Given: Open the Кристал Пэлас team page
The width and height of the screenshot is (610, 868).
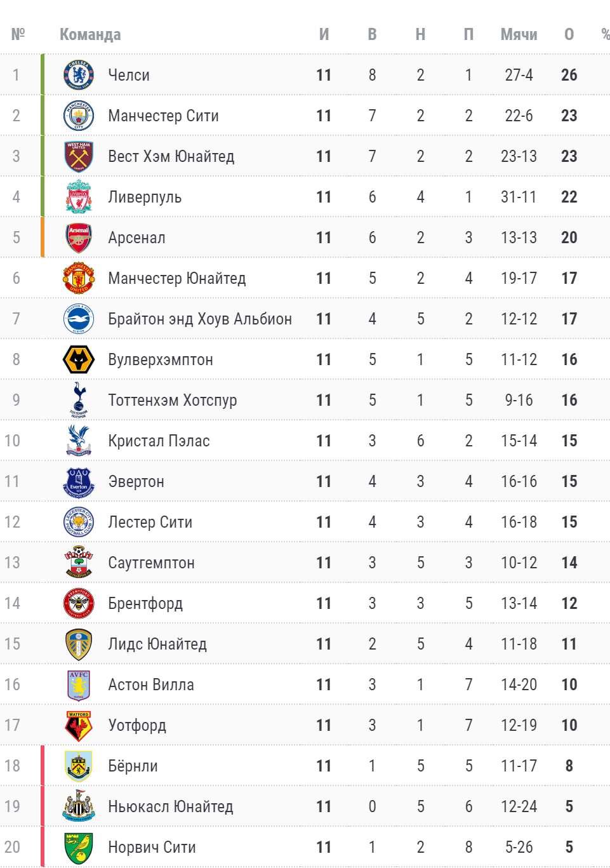Looking at the screenshot, I should click(159, 441).
